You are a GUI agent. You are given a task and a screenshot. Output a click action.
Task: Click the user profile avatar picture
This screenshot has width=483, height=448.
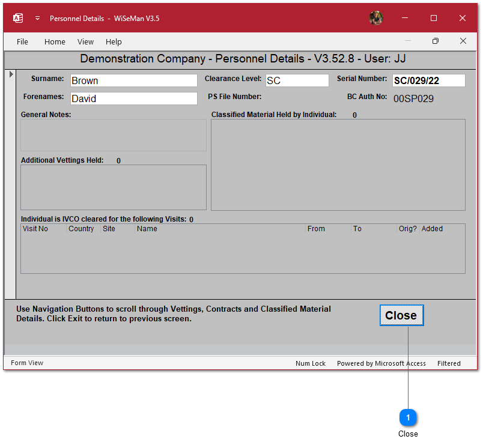pos(376,18)
